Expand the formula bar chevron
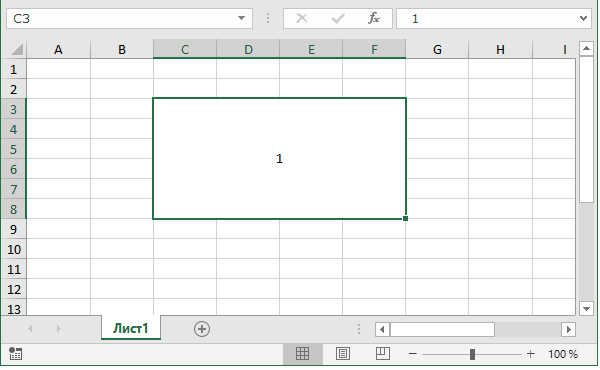600x370 pixels. coord(583,18)
